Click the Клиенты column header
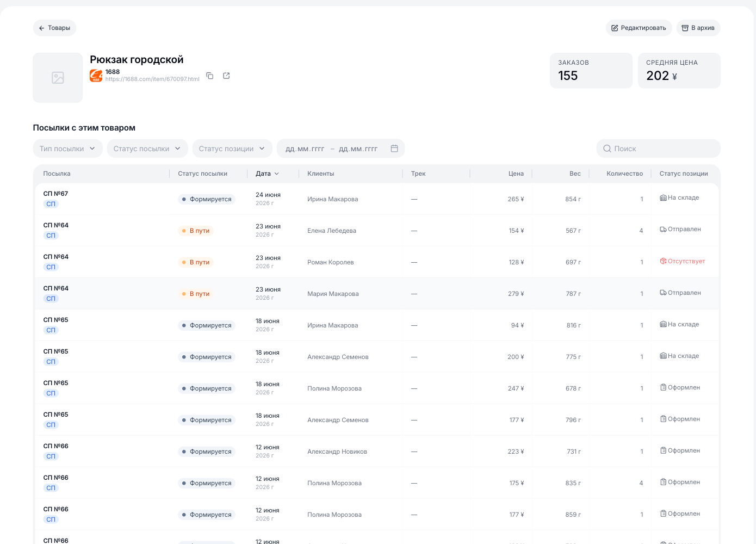This screenshot has height=544, width=756. click(x=321, y=174)
